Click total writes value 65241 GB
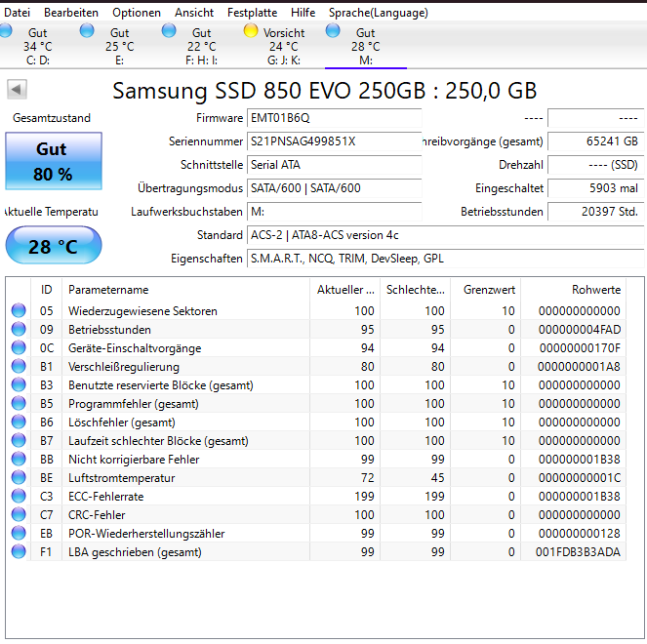Viewport: 647px width, 644px height. [x=596, y=141]
